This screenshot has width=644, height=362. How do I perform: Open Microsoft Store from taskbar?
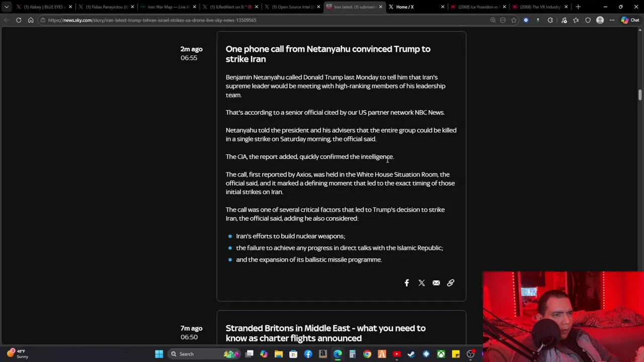point(293,354)
